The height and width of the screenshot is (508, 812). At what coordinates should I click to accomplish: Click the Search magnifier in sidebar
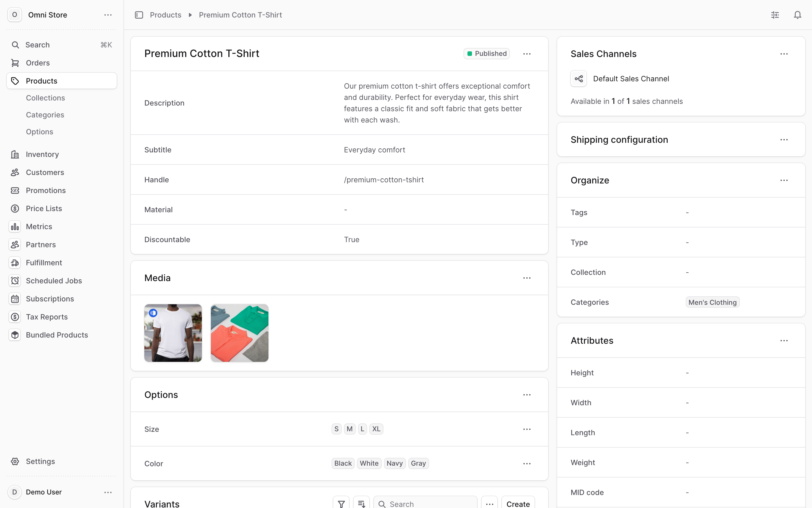(15, 45)
